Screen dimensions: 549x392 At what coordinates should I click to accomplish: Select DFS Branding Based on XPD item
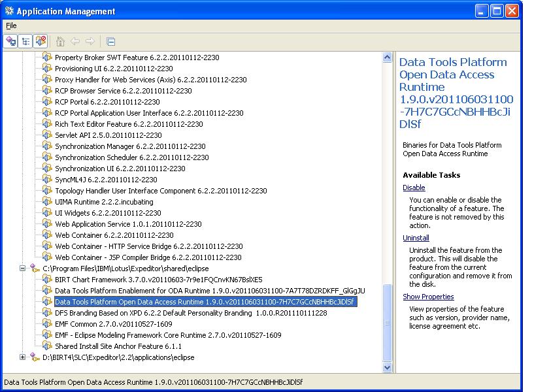click(191, 313)
